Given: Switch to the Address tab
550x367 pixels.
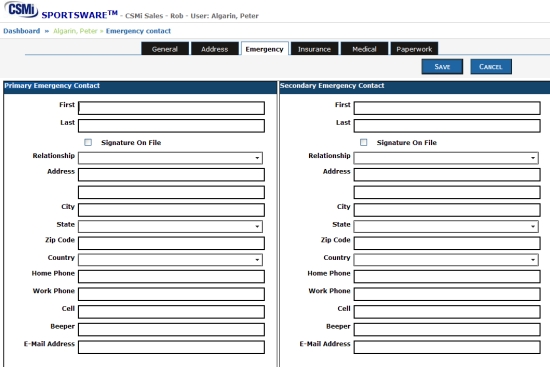Looking at the screenshot, I should coord(215,49).
